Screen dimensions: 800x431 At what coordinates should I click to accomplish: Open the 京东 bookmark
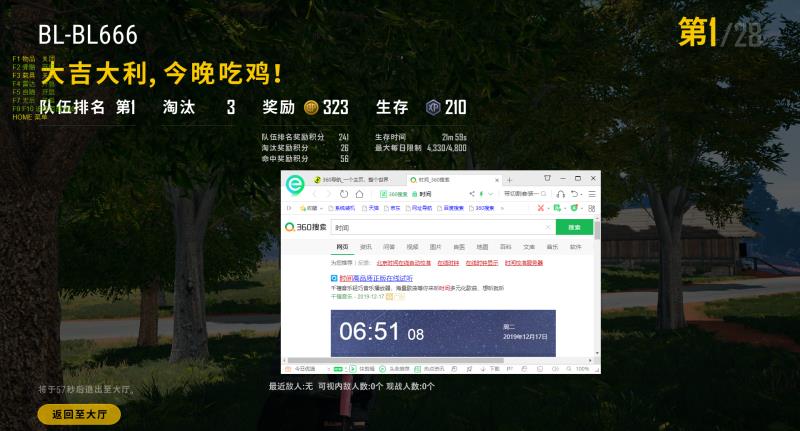click(x=392, y=208)
